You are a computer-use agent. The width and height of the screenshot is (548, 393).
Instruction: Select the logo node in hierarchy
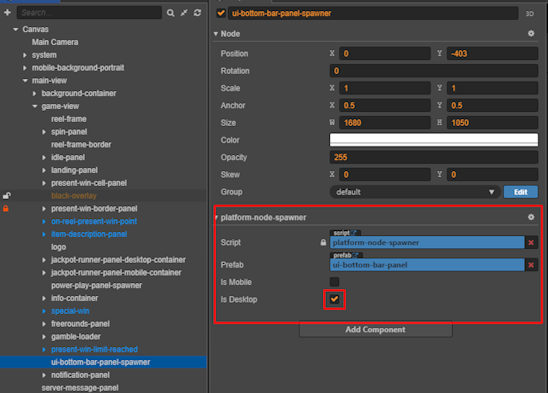tap(58, 247)
